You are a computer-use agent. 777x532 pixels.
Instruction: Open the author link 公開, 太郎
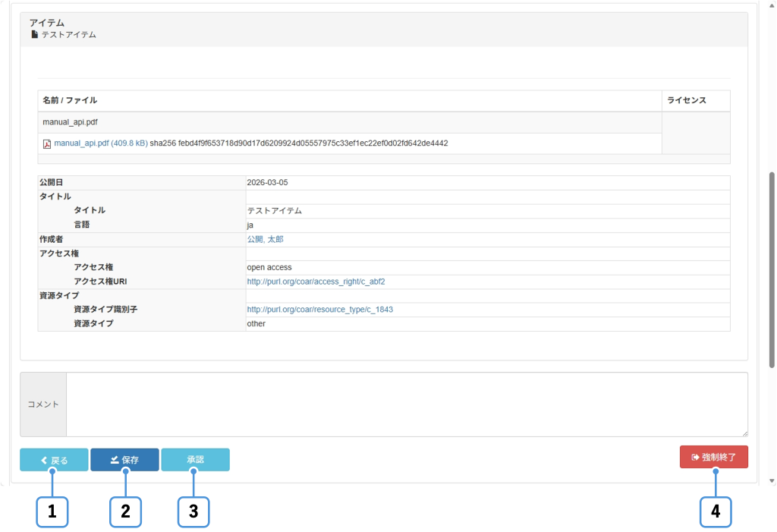coord(265,239)
